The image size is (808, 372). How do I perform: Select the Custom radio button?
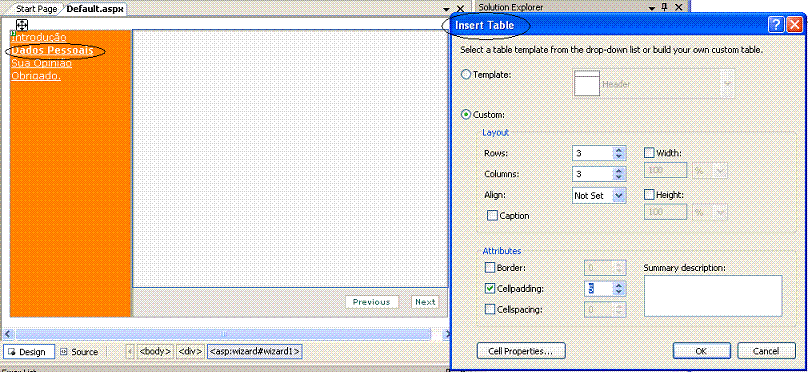(465, 114)
